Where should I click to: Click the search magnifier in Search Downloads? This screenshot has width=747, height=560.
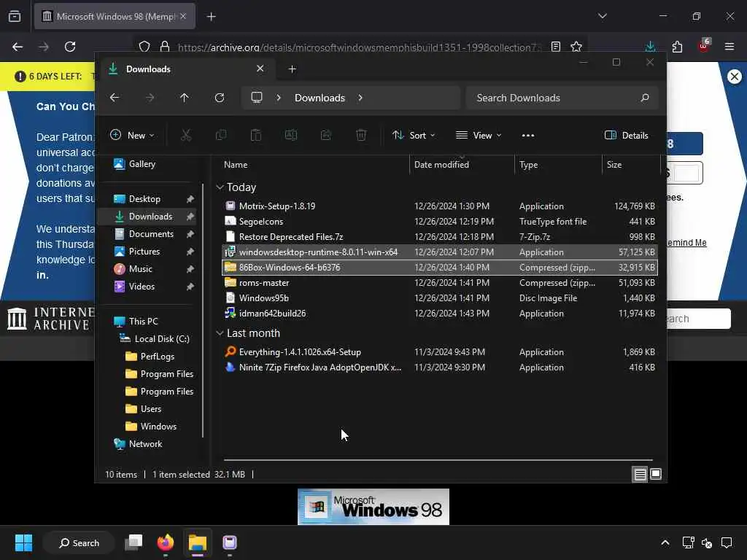tap(645, 98)
